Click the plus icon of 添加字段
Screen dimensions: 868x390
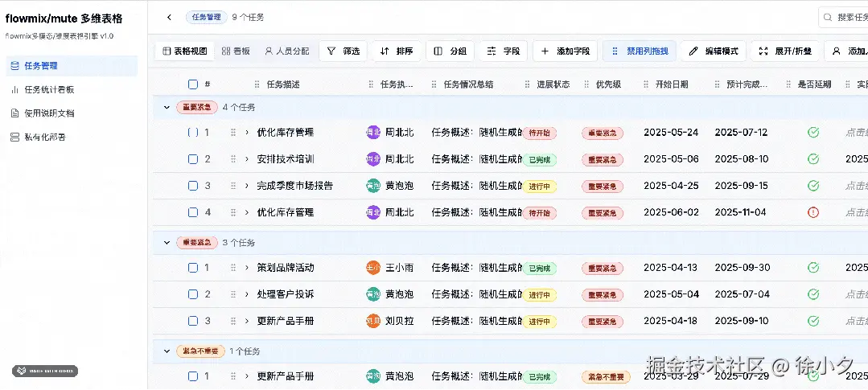[x=545, y=51]
